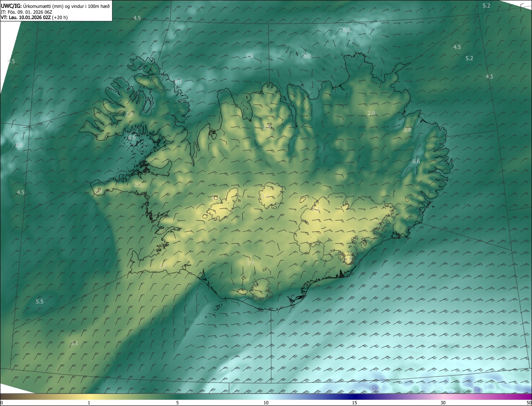The height and width of the screenshot is (406, 532).
Task: Click the 6.9 label over Breiðafjörður bay
Action: [132, 137]
